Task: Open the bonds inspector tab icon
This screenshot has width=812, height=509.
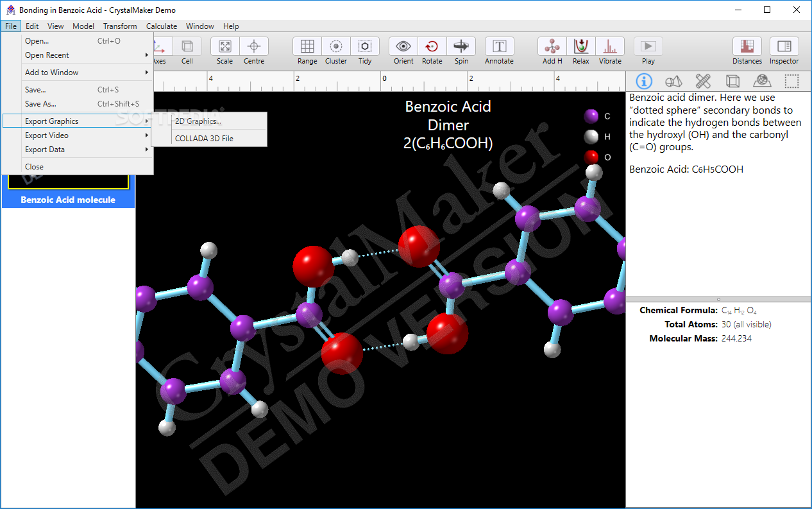Action: tap(703, 81)
